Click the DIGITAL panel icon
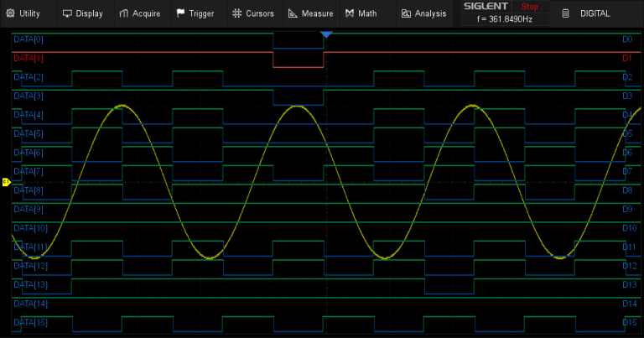The height and width of the screenshot is (338, 644). pos(566,13)
